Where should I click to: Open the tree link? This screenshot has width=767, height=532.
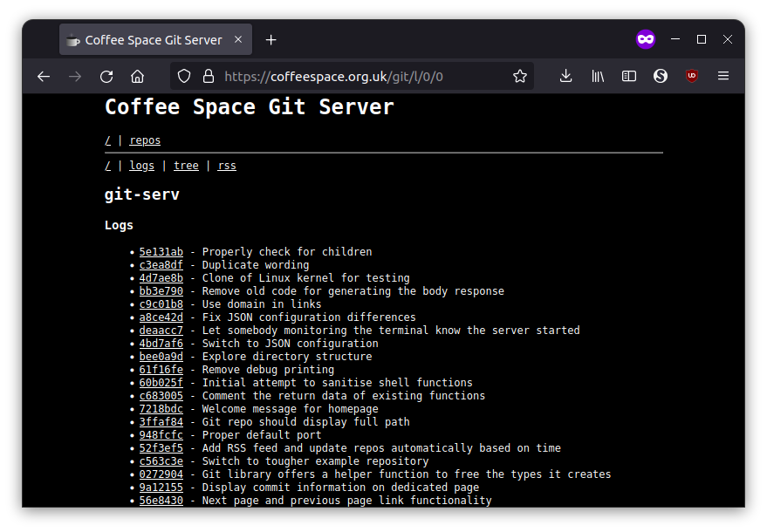coord(187,166)
